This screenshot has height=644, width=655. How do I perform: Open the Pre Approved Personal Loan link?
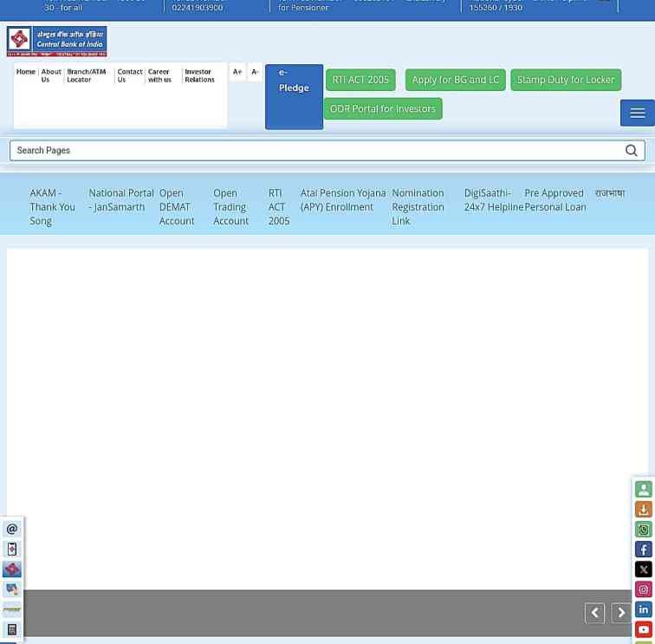pos(555,200)
